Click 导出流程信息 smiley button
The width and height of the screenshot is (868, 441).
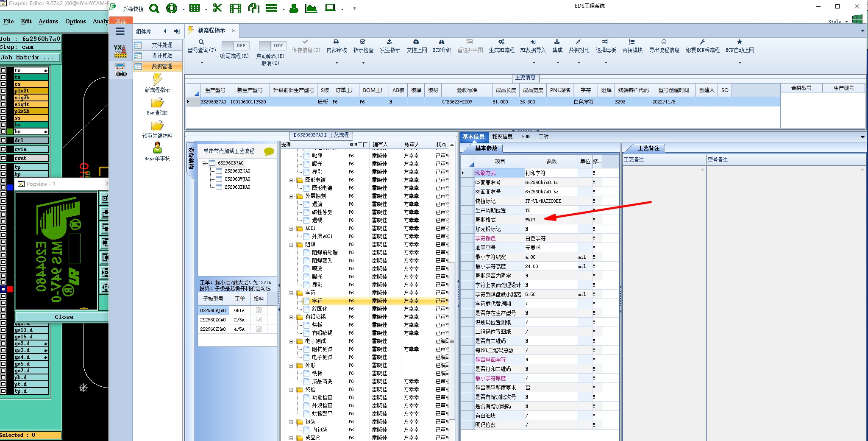click(664, 46)
